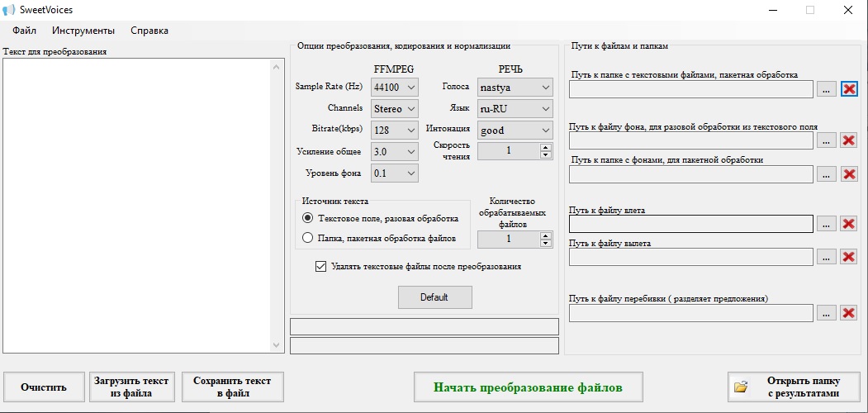
Task: Clear the backgrounds folder path with red X
Action: click(x=849, y=174)
